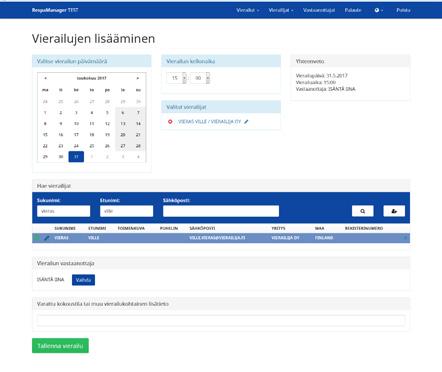Image resolution: width=442 pixels, height=372 pixels.
Task: Click VIERAILIJA OY cell in results row
Action: coord(285,238)
